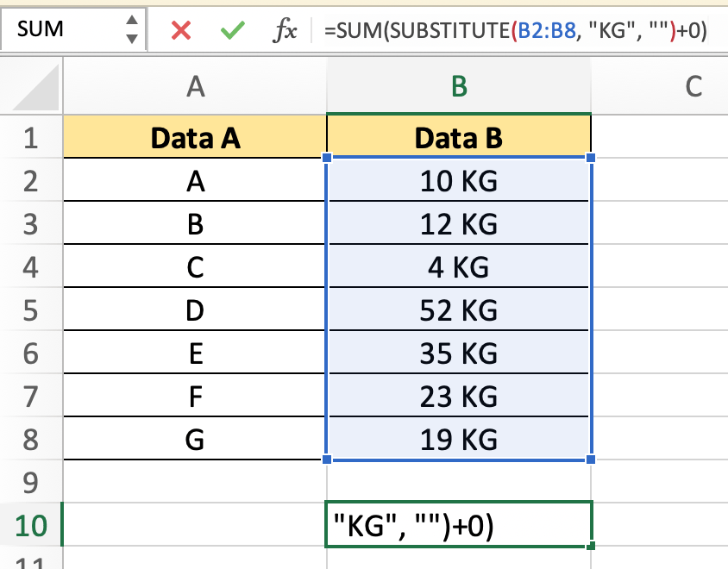This screenshot has height=569, width=728.
Task: Confirm the formula with green checkmark
Action: 231,31
